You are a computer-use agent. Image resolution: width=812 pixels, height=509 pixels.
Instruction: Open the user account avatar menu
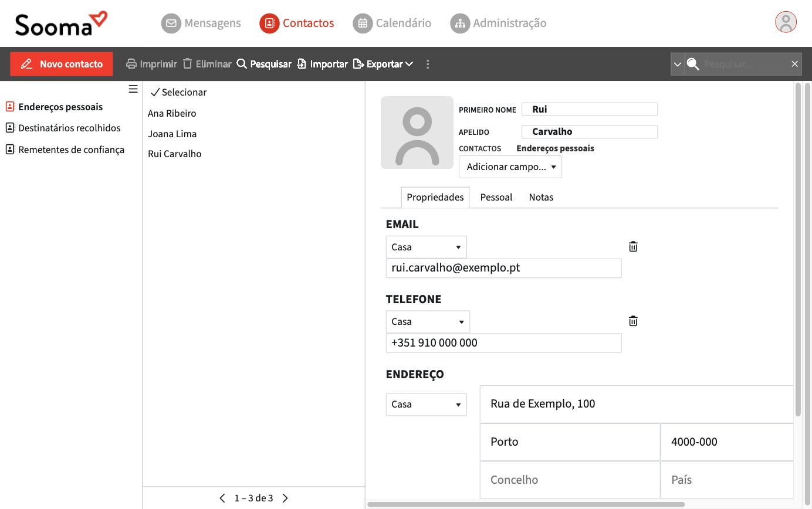786,22
